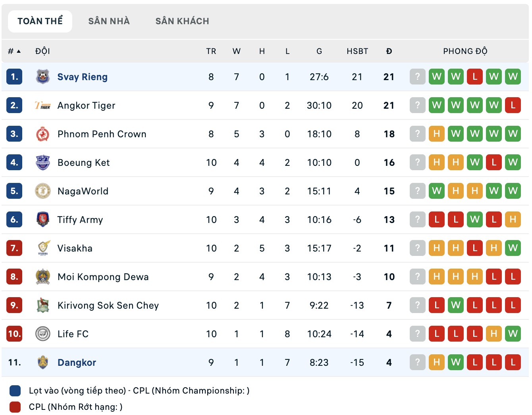Click Angkor Tiger's red L form badge

[x=513, y=105]
